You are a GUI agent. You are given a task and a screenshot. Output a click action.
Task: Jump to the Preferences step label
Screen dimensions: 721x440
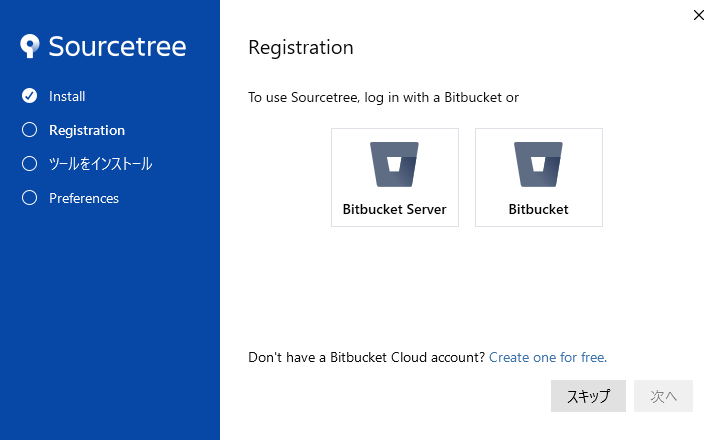click(x=84, y=198)
